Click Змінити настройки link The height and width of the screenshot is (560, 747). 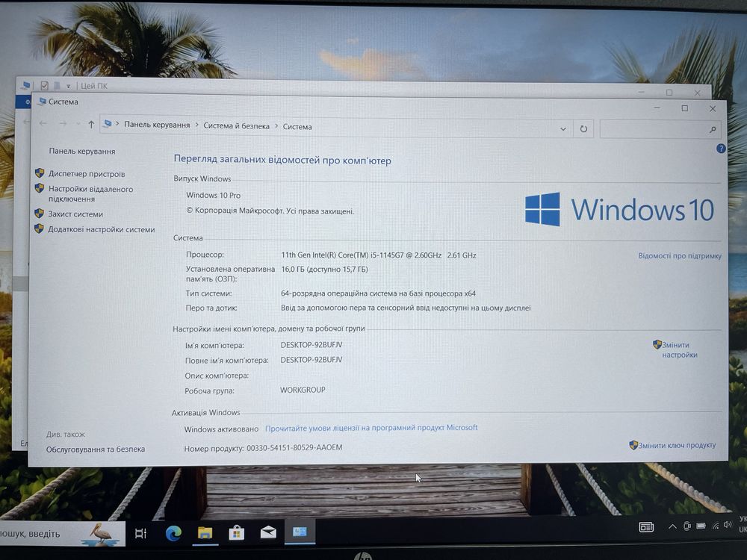(x=679, y=349)
